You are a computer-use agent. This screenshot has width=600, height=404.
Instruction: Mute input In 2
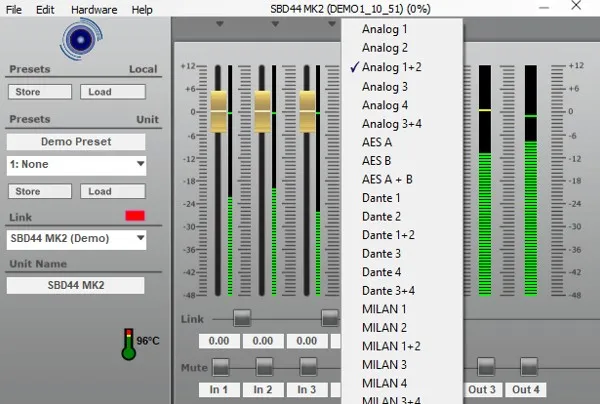click(x=264, y=367)
